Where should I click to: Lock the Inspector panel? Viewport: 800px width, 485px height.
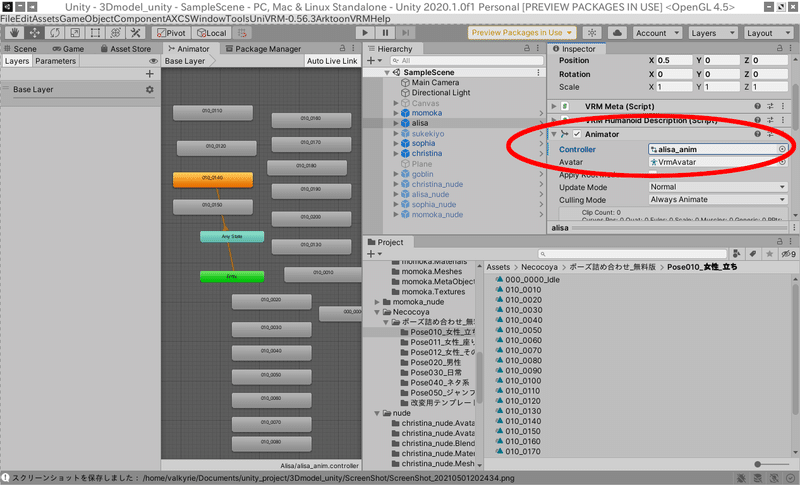[x=779, y=48]
